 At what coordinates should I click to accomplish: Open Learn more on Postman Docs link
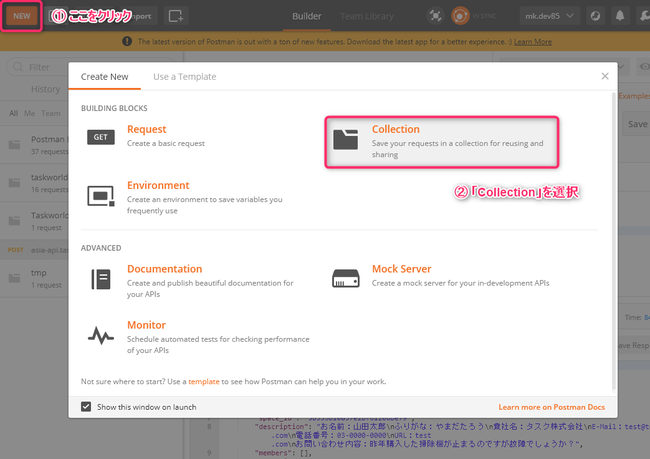tap(551, 407)
